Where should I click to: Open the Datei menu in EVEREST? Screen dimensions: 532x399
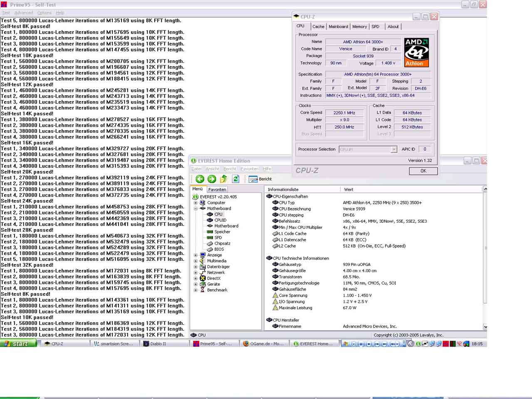pyautogui.click(x=196, y=169)
